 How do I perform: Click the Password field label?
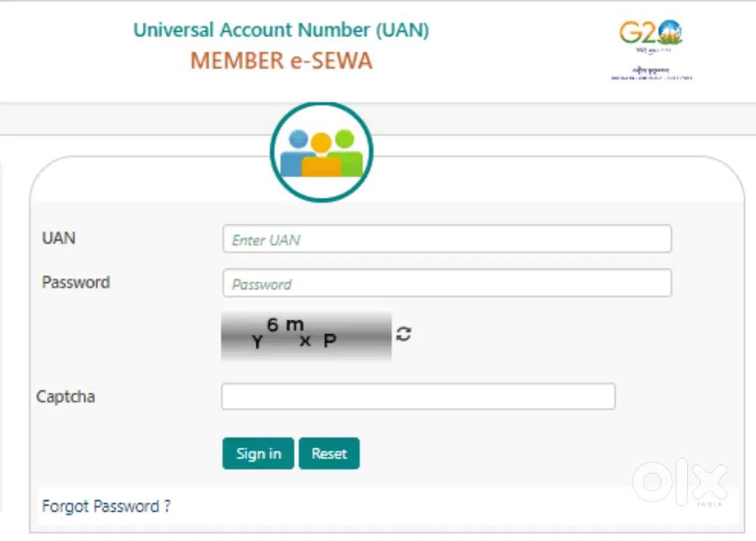(75, 282)
